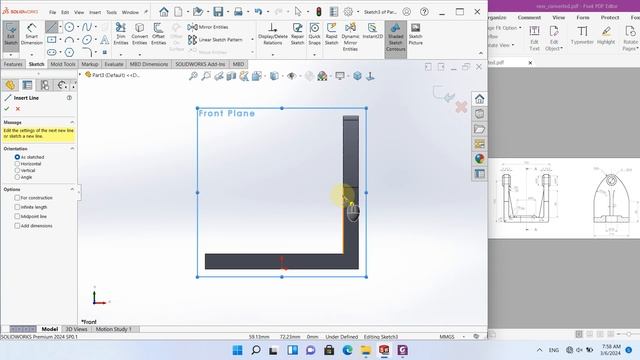Image resolution: width=640 pixels, height=360 pixels.
Task: Collapse the Options section
Action: [x=72, y=189]
